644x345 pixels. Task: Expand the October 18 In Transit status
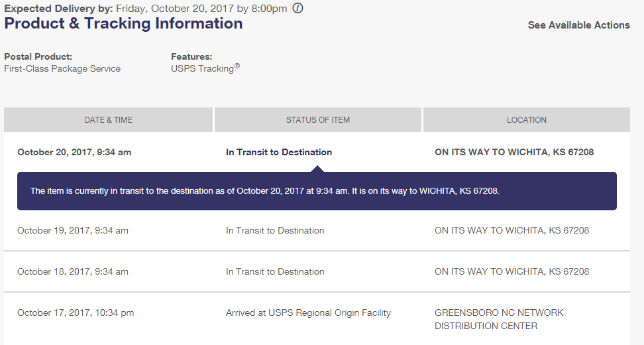(x=275, y=271)
